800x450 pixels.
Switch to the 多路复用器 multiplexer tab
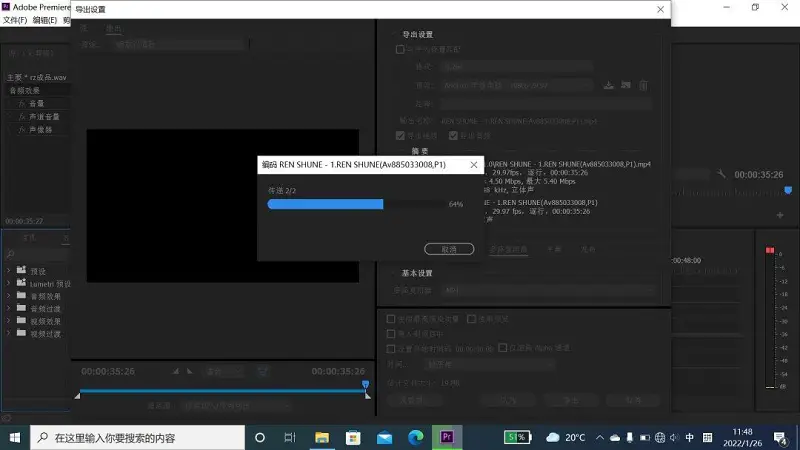click(508, 249)
